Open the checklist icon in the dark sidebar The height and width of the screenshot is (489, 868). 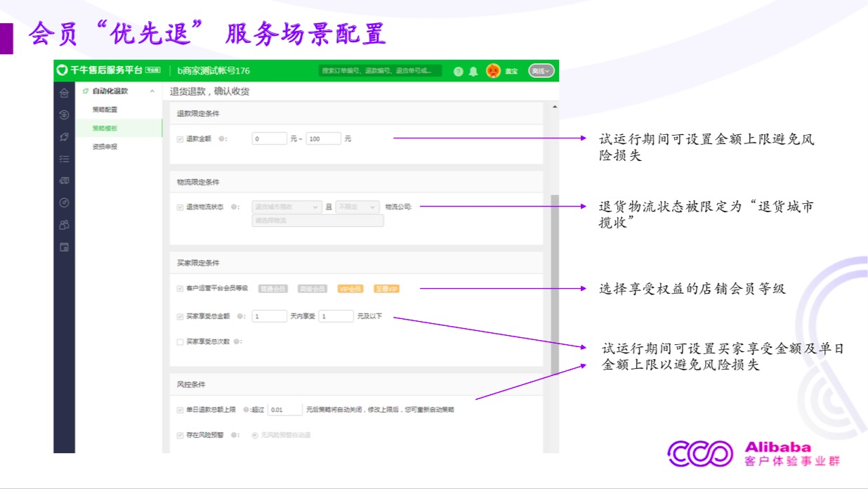[64, 159]
